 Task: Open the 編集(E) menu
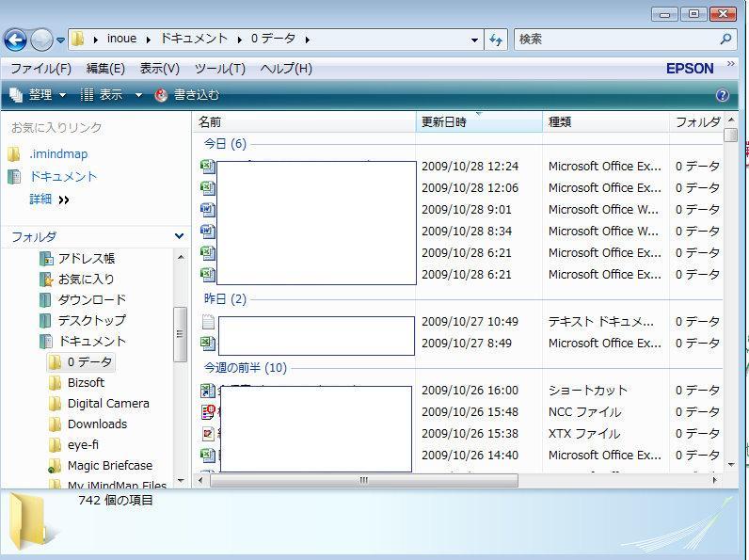(x=105, y=69)
